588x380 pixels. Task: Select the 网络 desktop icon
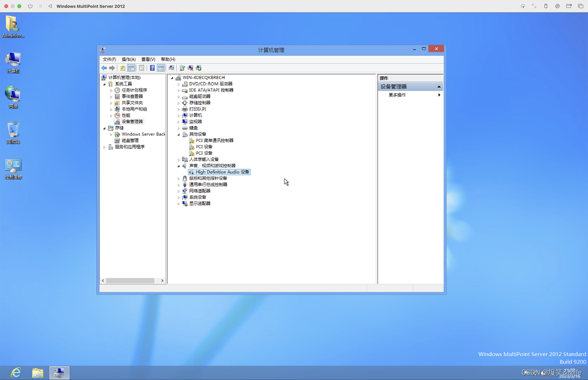pyautogui.click(x=13, y=98)
